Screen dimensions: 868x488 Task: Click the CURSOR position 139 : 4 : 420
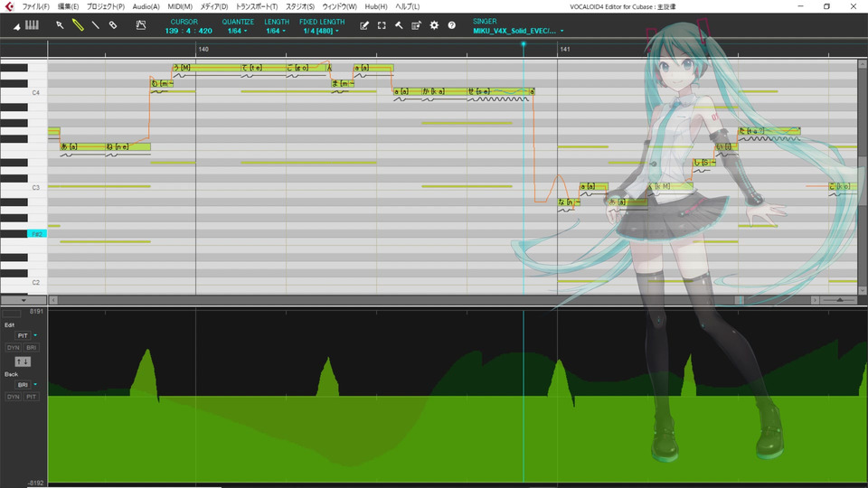(188, 31)
